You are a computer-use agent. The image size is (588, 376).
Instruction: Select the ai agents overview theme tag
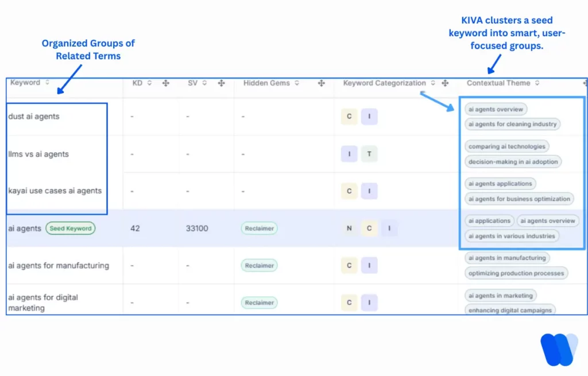tap(495, 109)
